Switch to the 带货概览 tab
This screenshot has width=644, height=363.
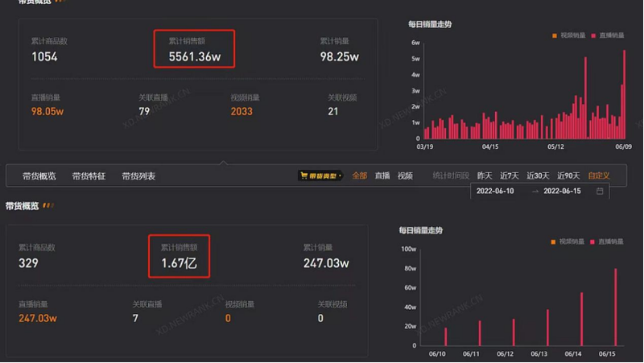(39, 176)
